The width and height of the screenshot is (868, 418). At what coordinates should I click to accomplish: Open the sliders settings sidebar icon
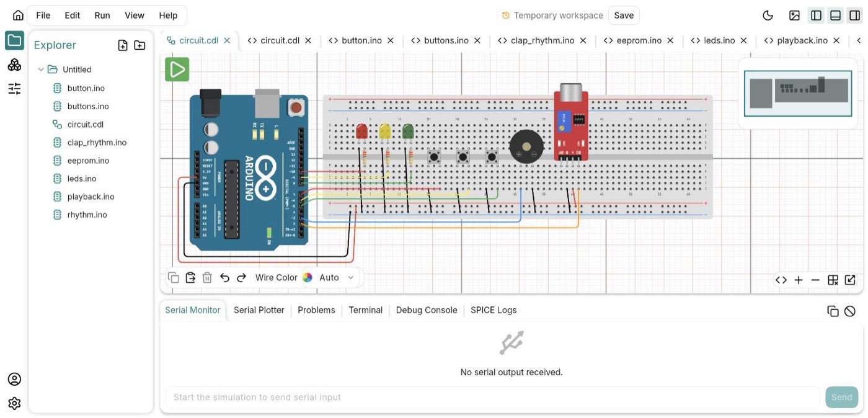[14, 89]
